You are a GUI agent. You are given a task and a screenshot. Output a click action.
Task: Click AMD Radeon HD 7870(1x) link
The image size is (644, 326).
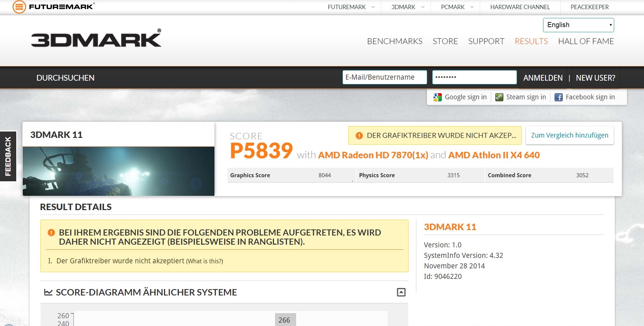click(373, 155)
